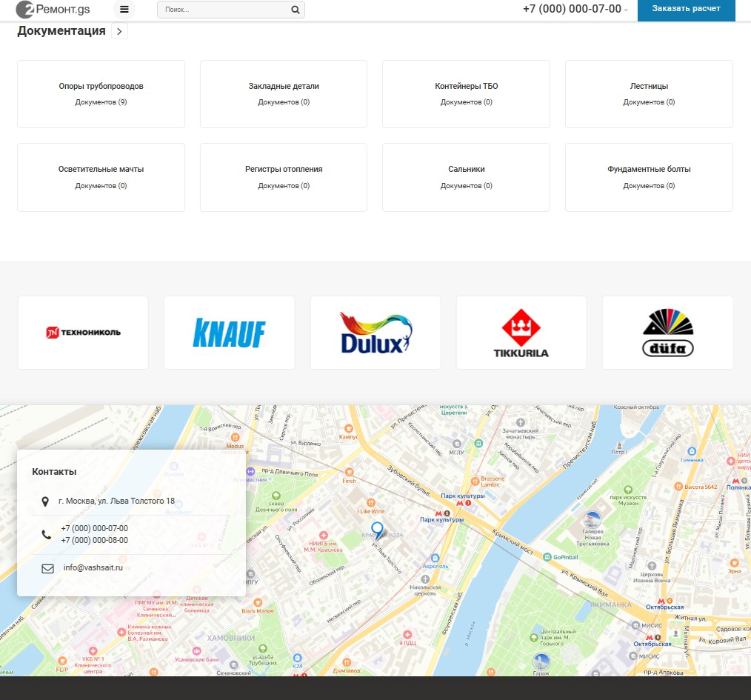Click the düfa brand logo

[x=667, y=332]
